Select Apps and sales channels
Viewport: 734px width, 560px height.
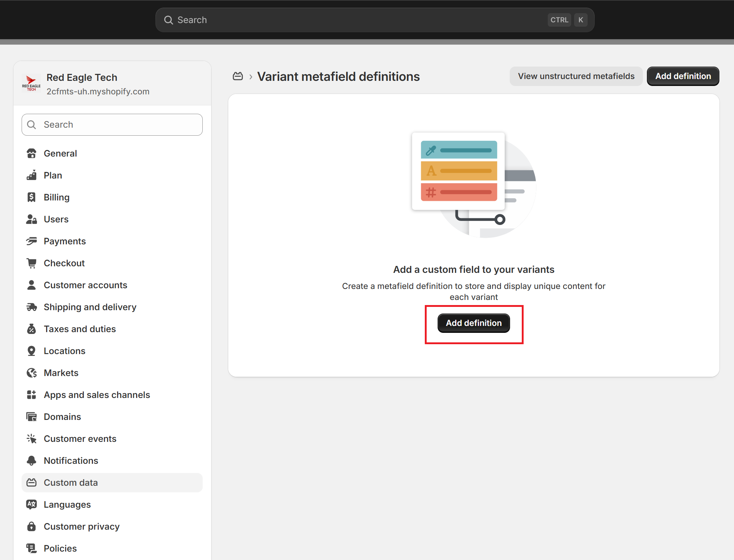pos(97,395)
